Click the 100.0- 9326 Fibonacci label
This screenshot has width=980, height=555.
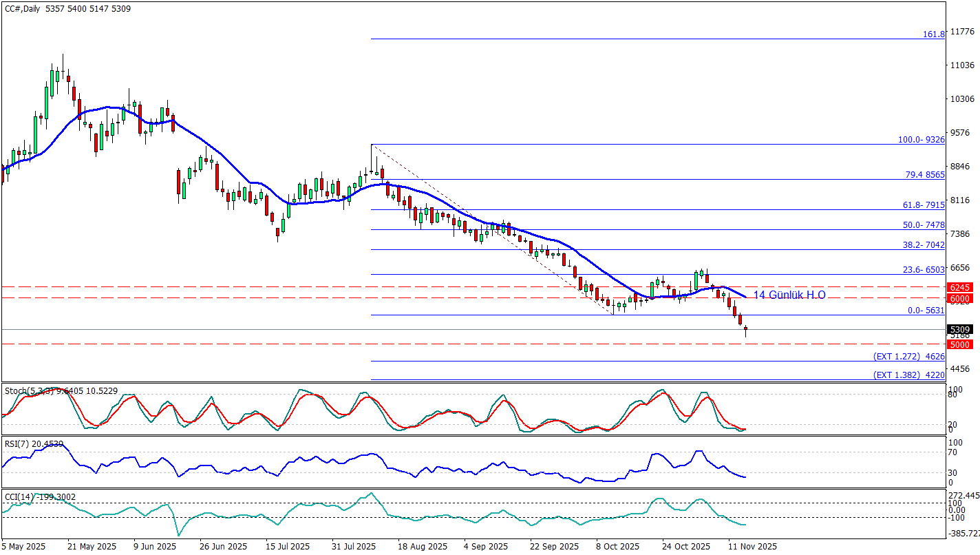tap(921, 139)
